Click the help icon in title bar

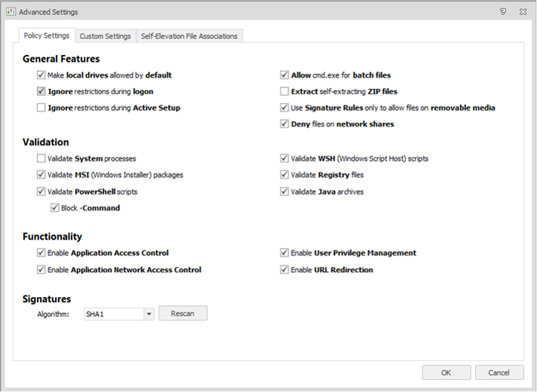(502, 11)
